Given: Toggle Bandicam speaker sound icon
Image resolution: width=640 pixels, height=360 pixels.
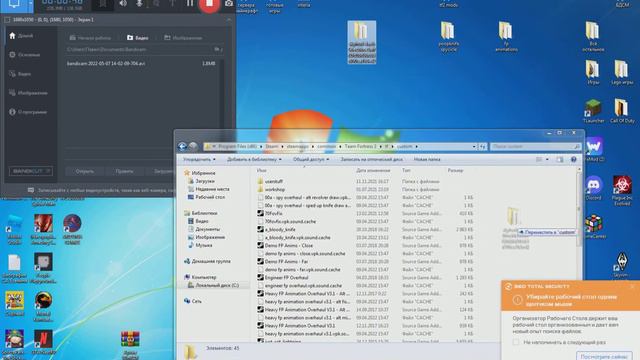Looking at the screenshot, I should tap(123, 4).
